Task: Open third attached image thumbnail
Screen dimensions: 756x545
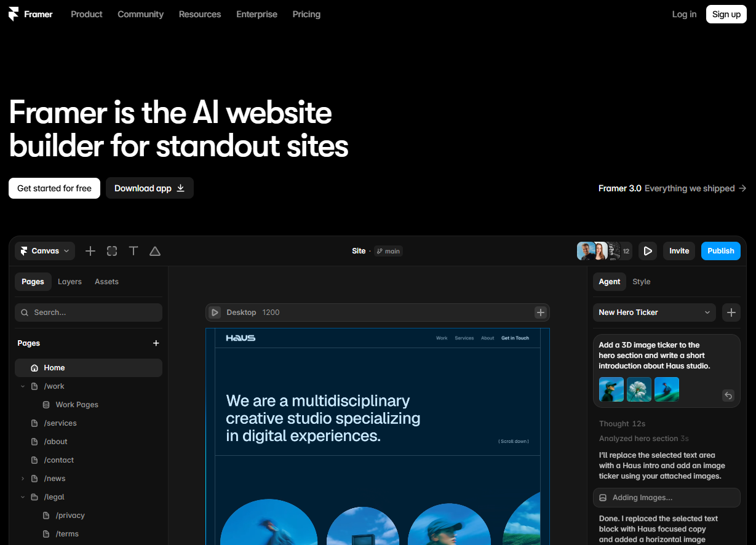Action: coord(667,389)
